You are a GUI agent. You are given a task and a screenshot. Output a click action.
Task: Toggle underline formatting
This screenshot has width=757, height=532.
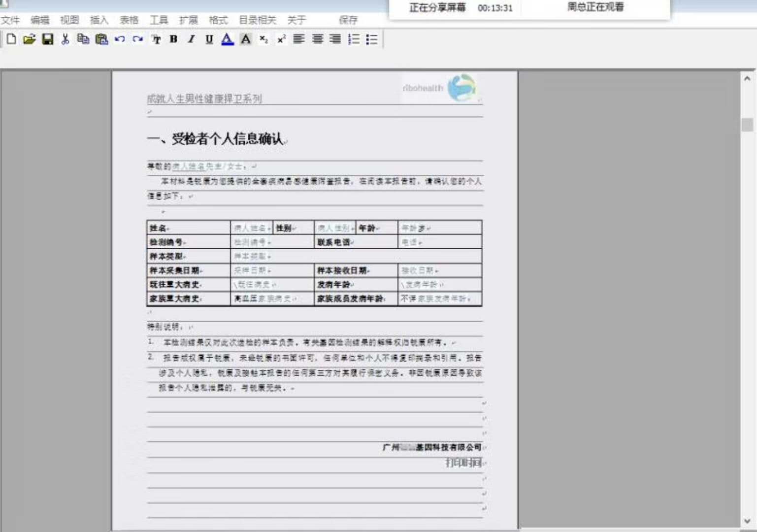[209, 39]
